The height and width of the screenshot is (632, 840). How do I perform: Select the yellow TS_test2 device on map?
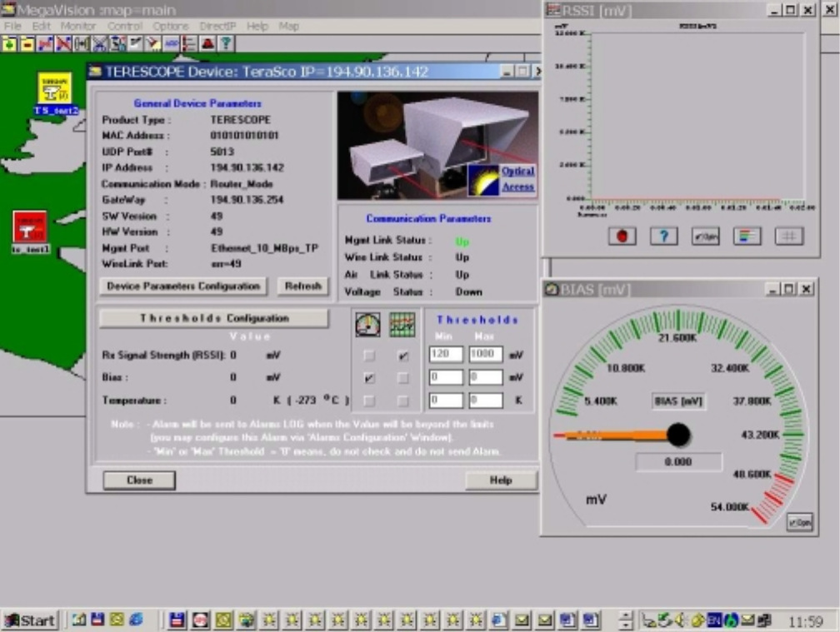55,93
